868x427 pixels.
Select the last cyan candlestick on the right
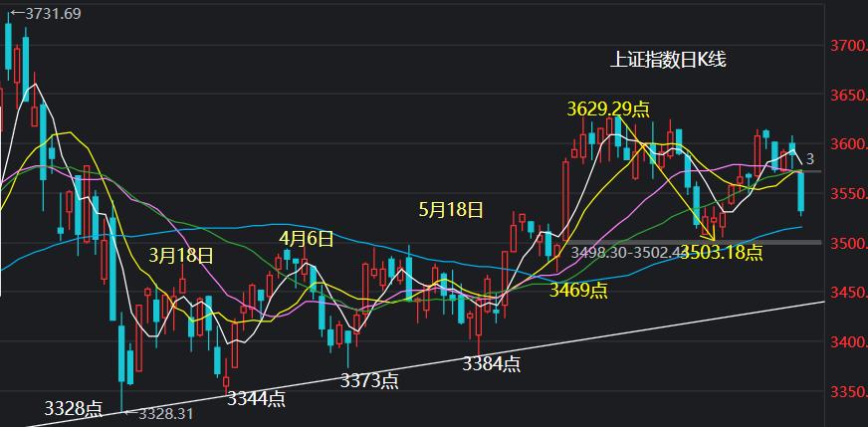tap(801, 193)
